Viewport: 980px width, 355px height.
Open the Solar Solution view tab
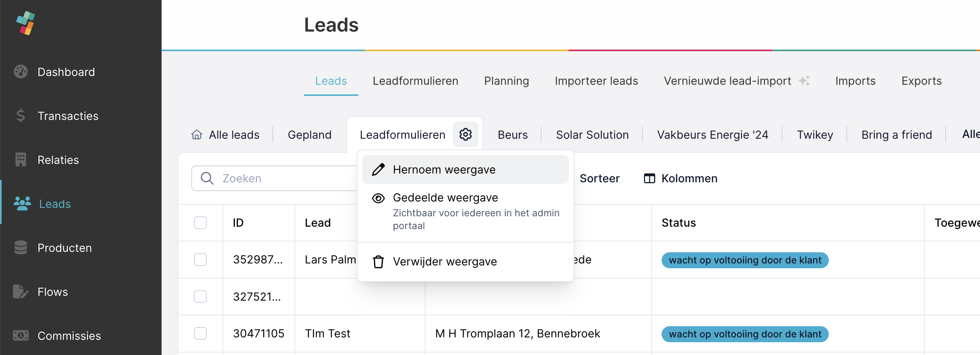pos(592,135)
